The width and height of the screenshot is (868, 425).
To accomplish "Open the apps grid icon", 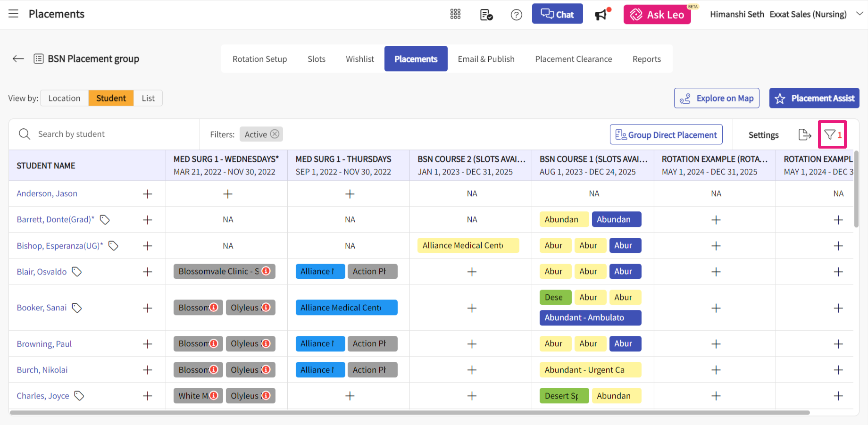I will pyautogui.click(x=455, y=14).
